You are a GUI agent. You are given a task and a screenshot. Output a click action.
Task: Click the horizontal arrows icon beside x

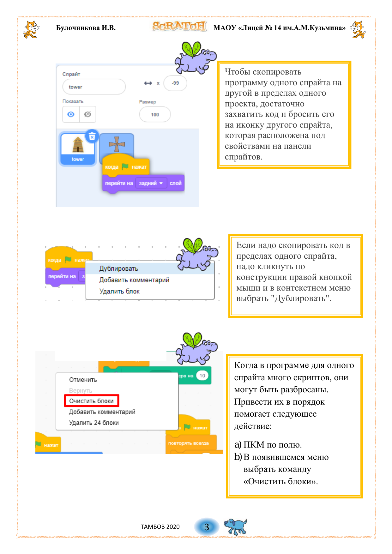(x=148, y=83)
